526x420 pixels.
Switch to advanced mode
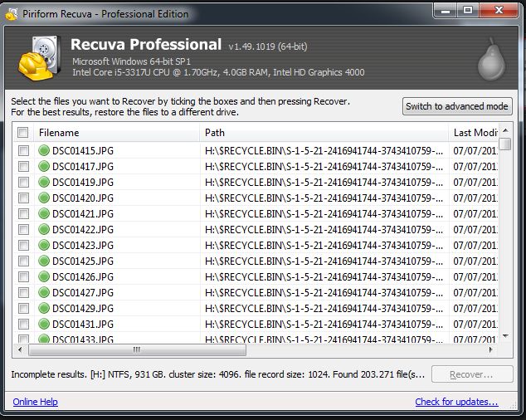tap(457, 107)
